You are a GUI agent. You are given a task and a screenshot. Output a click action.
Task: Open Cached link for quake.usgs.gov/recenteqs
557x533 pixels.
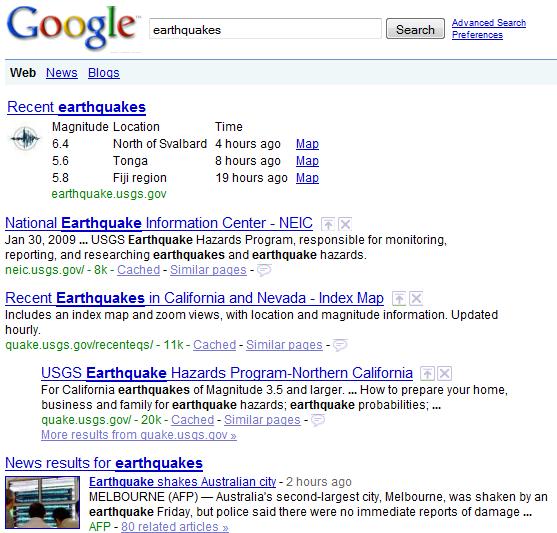[215, 345]
